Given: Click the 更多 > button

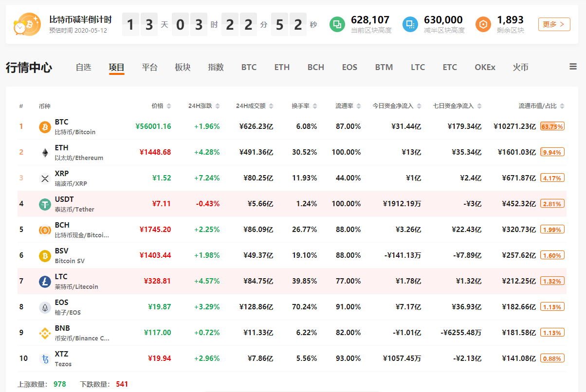Looking at the screenshot, I should (554, 24).
